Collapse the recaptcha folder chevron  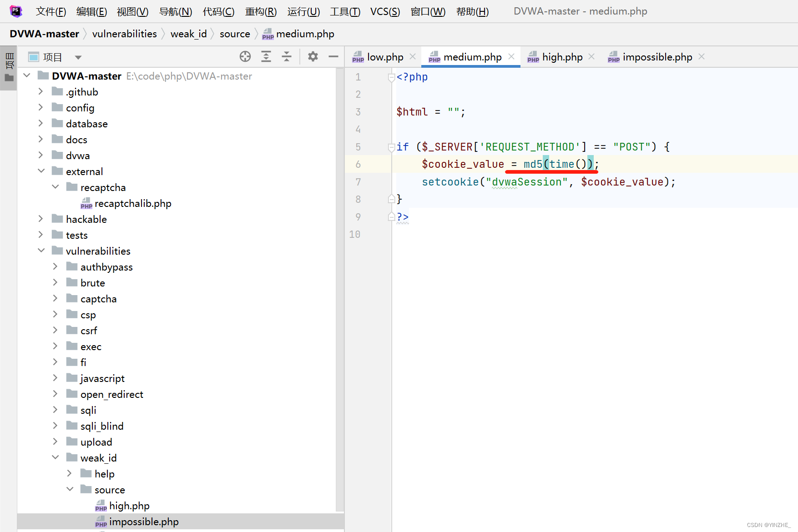[x=56, y=187]
